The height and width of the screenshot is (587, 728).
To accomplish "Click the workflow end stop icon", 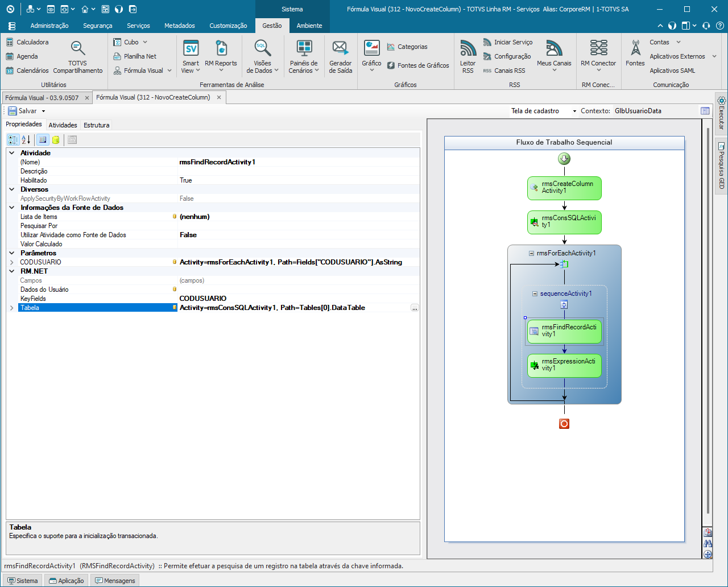I will pos(564,424).
